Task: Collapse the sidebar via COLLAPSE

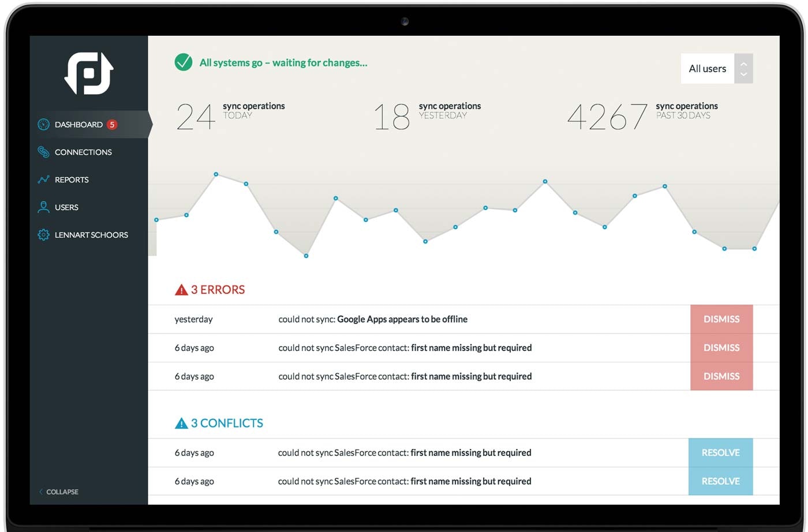Action: point(62,492)
